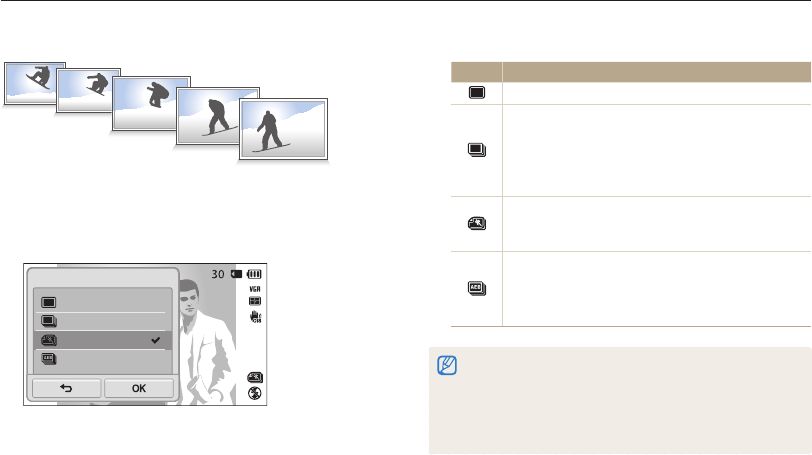Select Continuous burst option in camera menu
812x455 pixels.
point(103,321)
